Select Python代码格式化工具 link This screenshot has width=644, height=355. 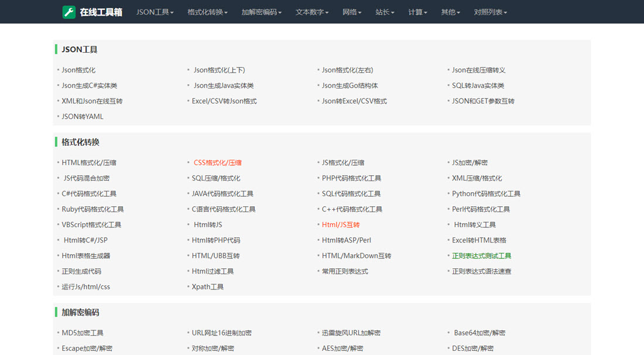click(x=486, y=193)
